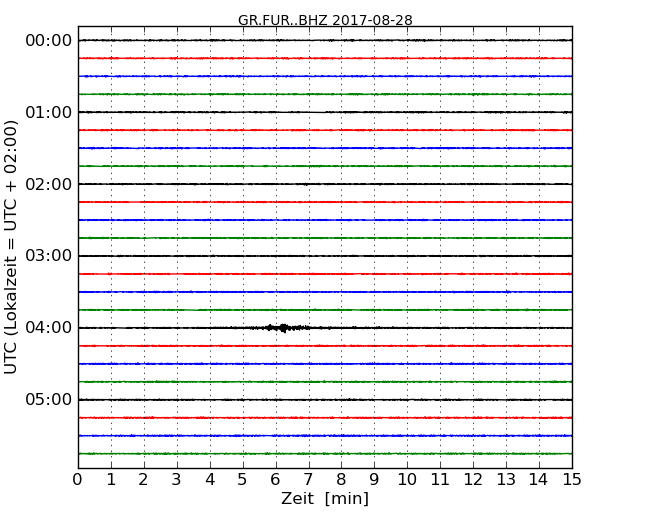The height and width of the screenshot is (520, 650).
Task: Click x-axis tick label 10
Action: point(407,480)
